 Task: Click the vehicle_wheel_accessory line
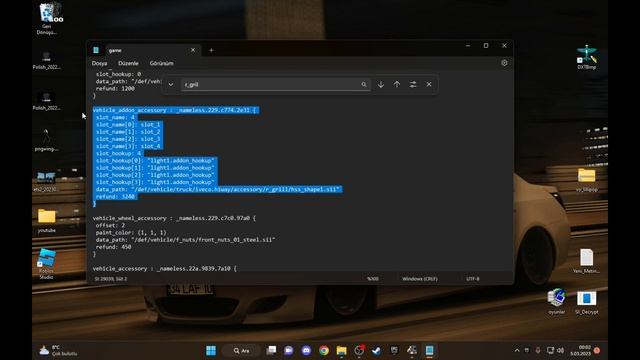[174, 218]
